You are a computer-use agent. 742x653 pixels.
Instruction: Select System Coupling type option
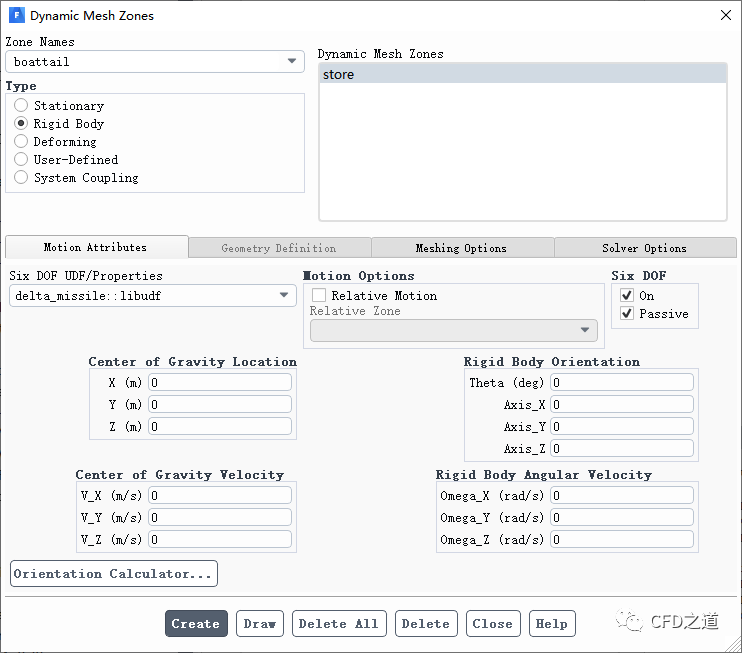pos(21,177)
